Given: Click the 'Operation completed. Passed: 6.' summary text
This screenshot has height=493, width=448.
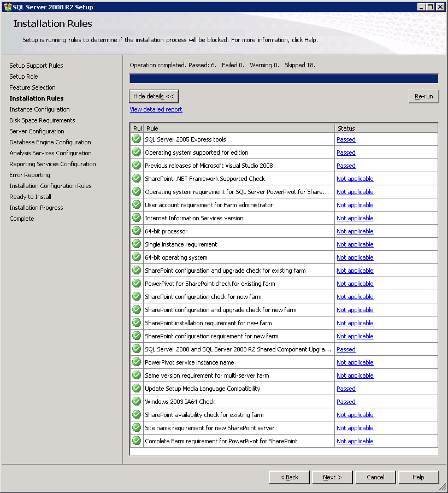Looking at the screenshot, I should 173,65.
